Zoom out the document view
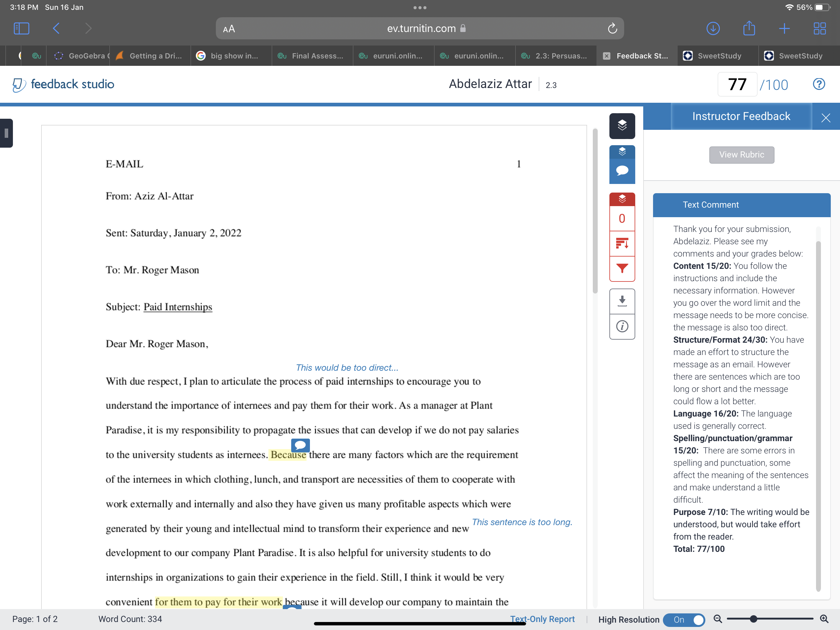 (717, 619)
